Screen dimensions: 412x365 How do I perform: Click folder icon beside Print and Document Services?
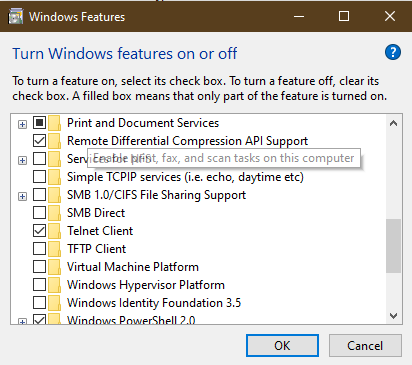pos(55,123)
